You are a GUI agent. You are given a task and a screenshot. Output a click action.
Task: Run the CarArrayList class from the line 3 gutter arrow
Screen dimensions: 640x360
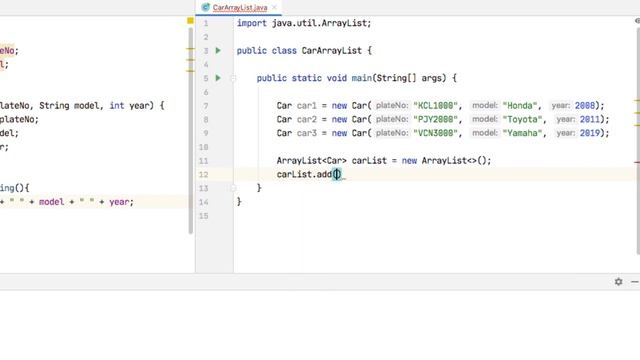218,51
